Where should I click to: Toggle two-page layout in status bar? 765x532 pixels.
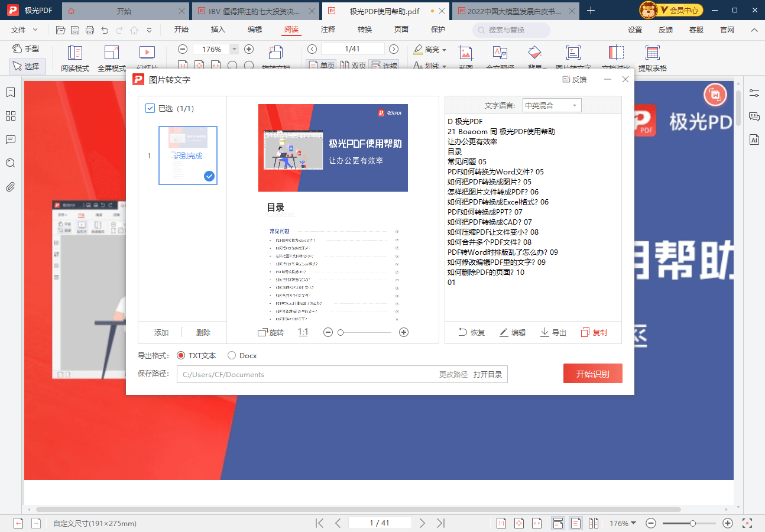point(594,523)
